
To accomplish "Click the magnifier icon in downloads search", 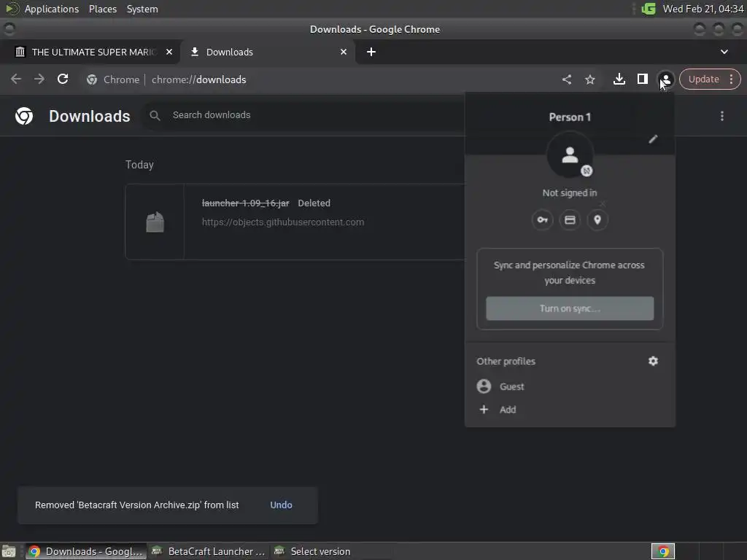I will (155, 115).
